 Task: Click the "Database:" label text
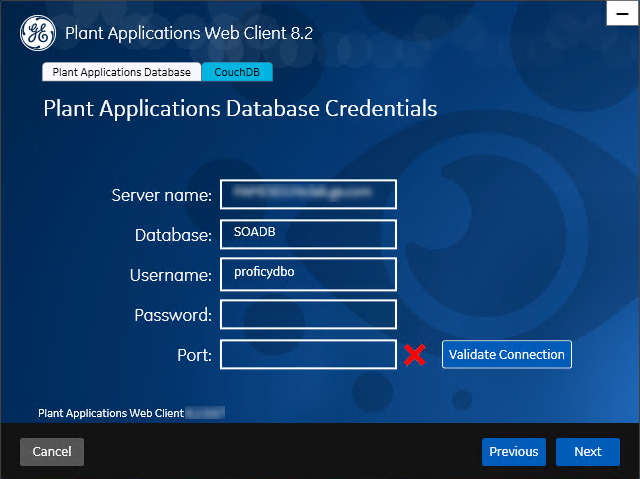click(173, 235)
